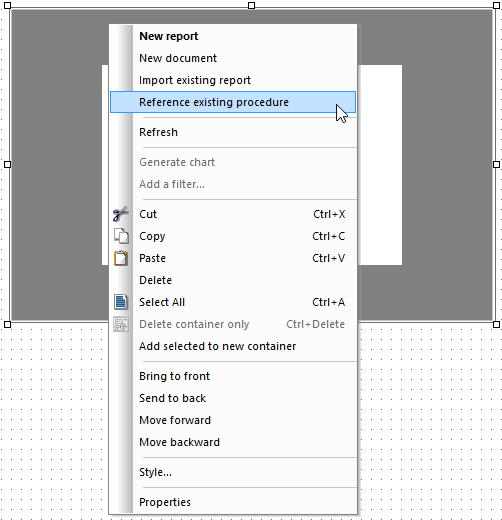This screenshot has width=502, height=520.
Task: Click the Select All document icon
Action: 121,302
